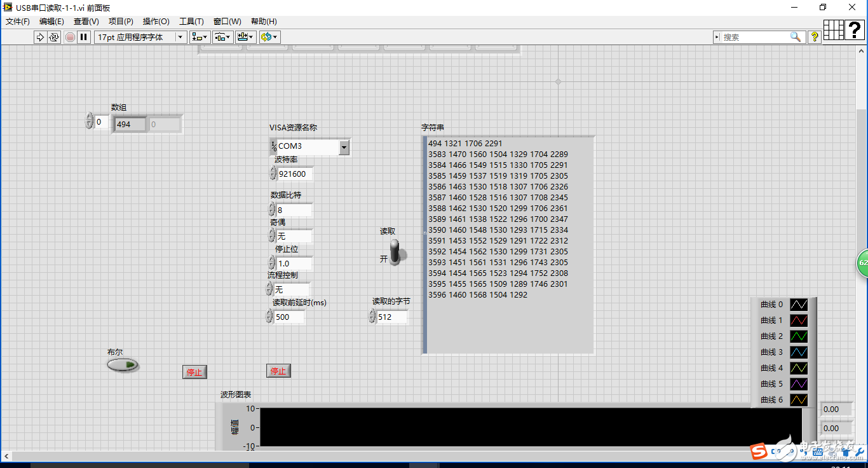
Task: Expand the VISA资源名称 COM3 dropdown arrow
Action: [344, 147]
